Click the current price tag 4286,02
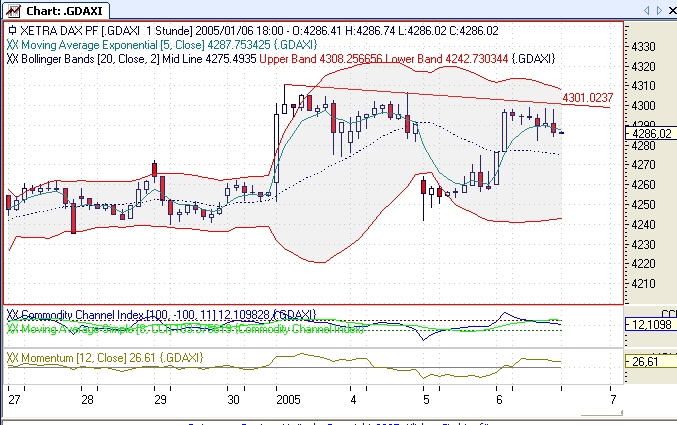This screenshot has height=425, width=677. coord(651,133)
